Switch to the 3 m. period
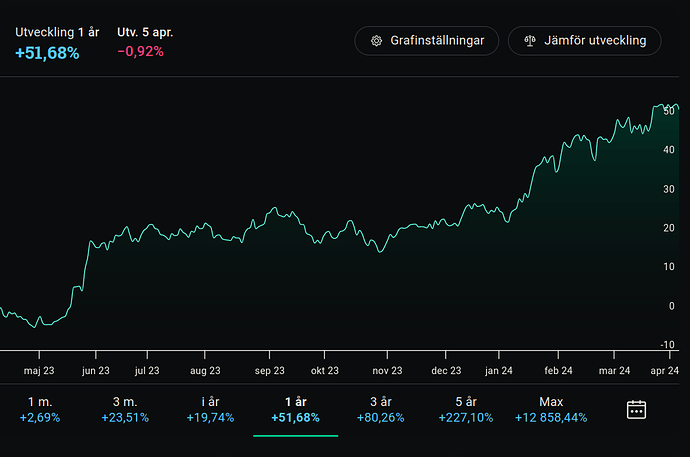690x457 pixels. [124, 409]
